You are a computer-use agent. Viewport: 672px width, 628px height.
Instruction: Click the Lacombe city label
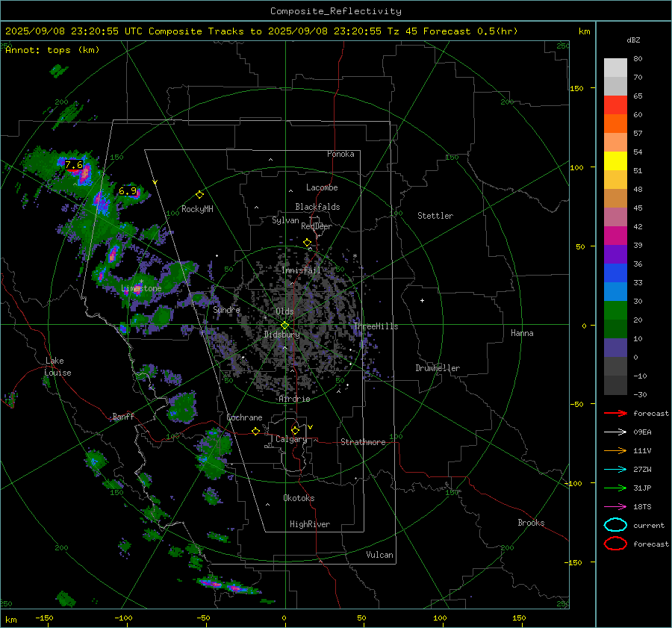(x=322, y=187)
